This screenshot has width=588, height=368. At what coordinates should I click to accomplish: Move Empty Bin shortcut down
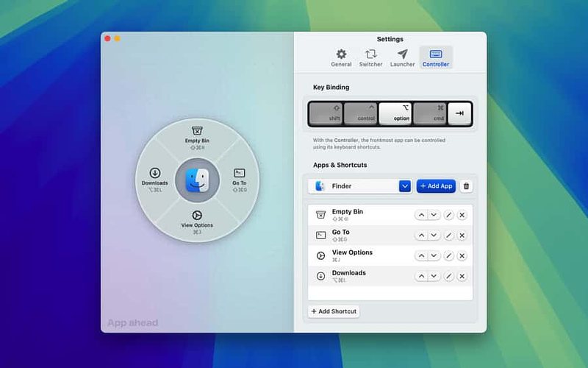[434, 215]
